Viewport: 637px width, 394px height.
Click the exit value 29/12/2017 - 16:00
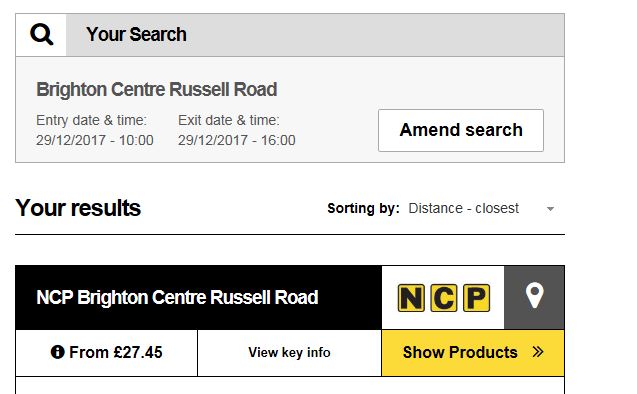pos(237,140)
